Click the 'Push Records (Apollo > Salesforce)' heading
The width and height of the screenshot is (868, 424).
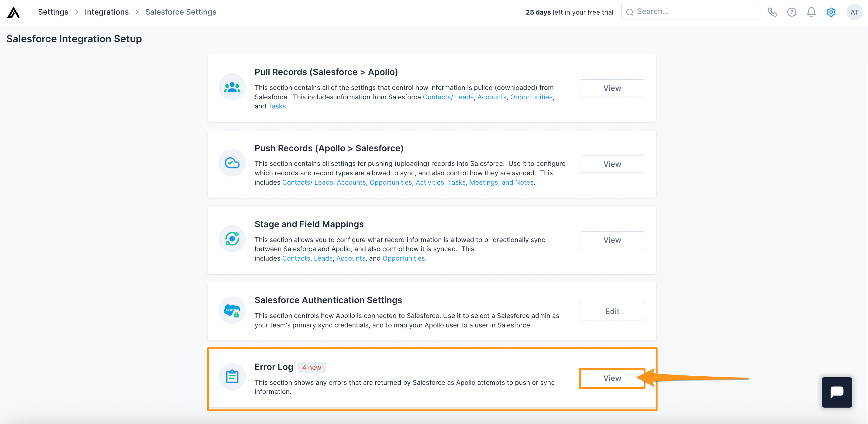click(x=329, y=148)
